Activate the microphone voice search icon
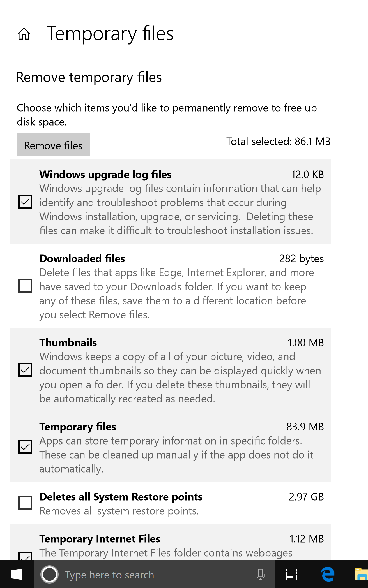The image size is (368, 588). pyautogui.click(x=260, y=574)
